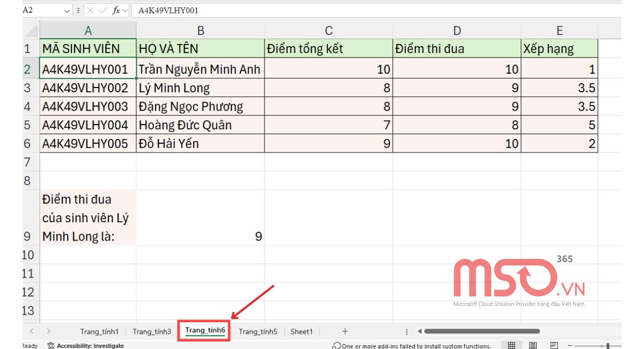
Task: Click the Lý Minh Long name cell
Action: pos(200,88)
